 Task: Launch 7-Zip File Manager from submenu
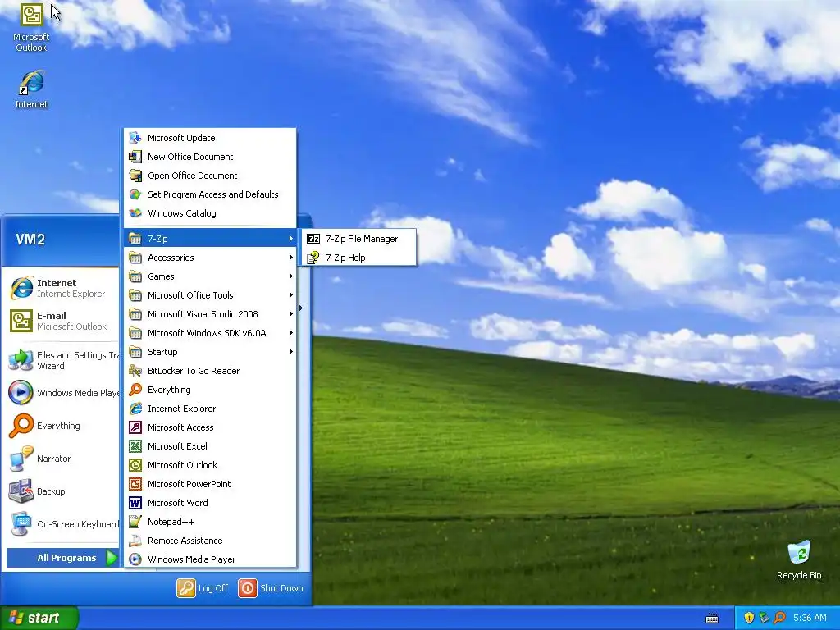click(359, 239)
